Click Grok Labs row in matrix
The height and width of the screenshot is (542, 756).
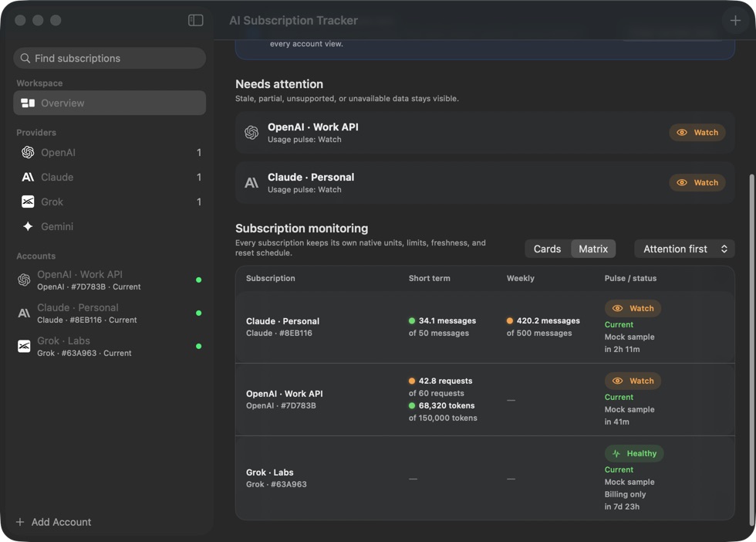tap(485, 478)
